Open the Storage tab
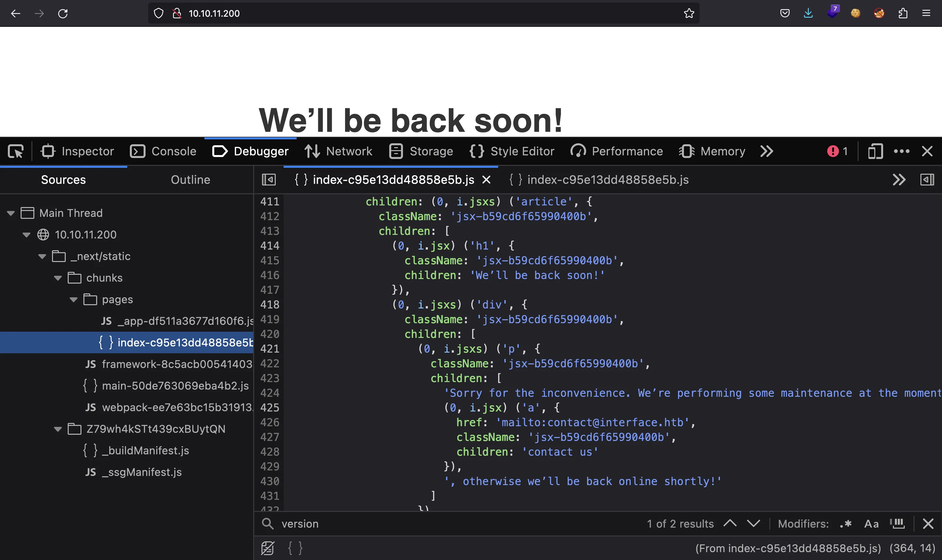942x560 pixels. pyautogui.click(x=421, y=151)
